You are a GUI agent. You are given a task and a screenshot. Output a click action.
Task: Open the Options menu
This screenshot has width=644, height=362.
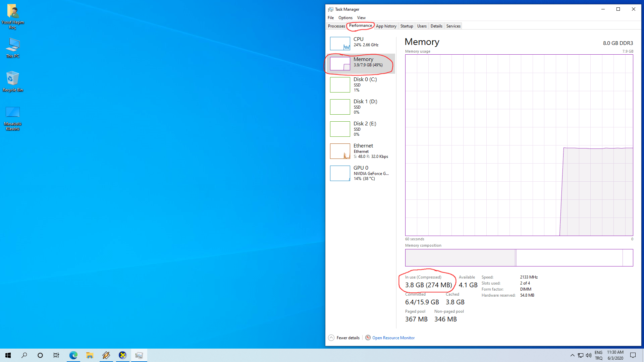pos(345,18)
